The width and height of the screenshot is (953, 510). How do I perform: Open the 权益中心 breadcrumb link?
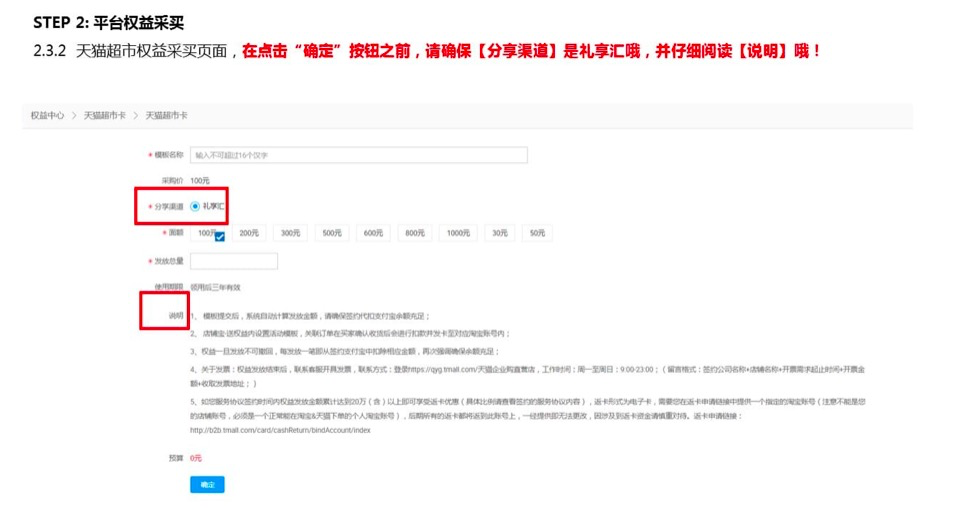[47, 115]
